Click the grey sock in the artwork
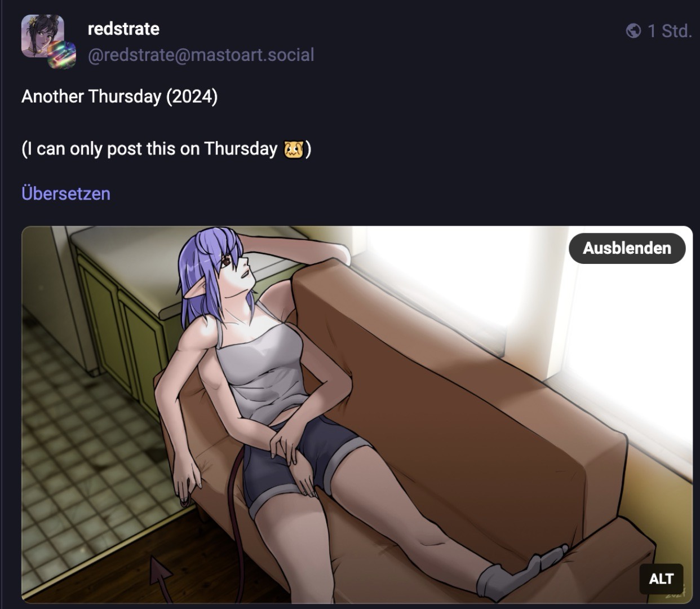 [519, 570]
